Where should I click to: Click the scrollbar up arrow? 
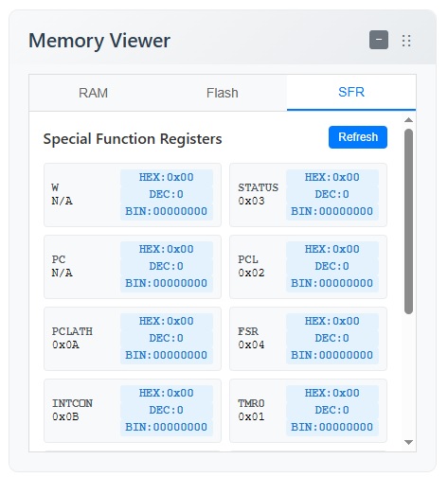pos(408,120)
